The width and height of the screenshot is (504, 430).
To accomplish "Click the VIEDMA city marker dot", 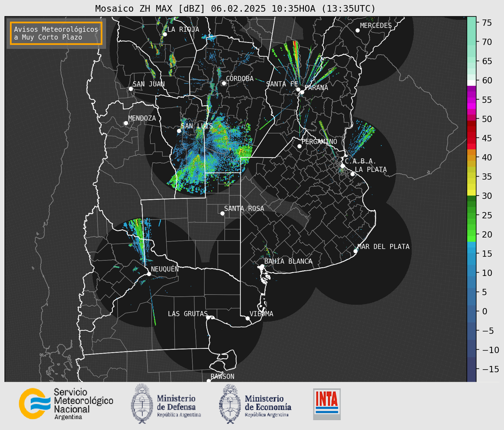I will click(x=248, y=318).
